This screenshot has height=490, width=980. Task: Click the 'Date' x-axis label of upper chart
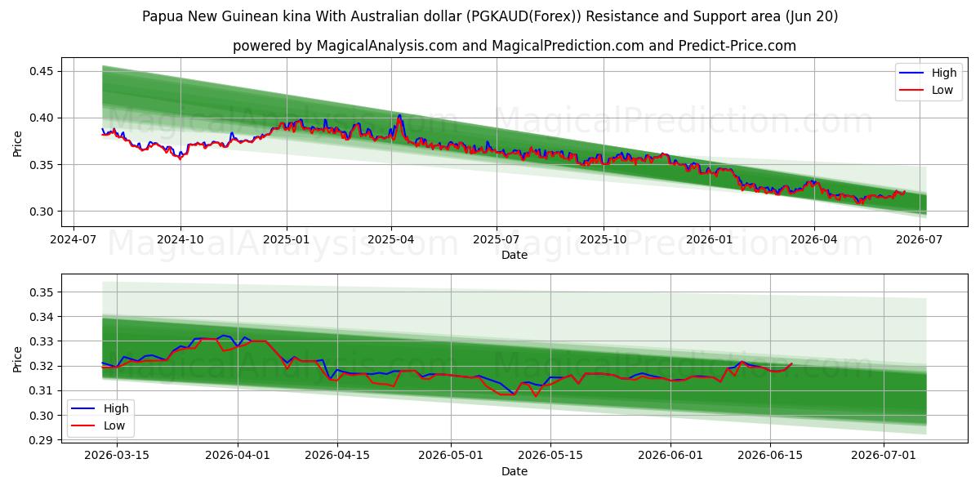click(514, 255)
